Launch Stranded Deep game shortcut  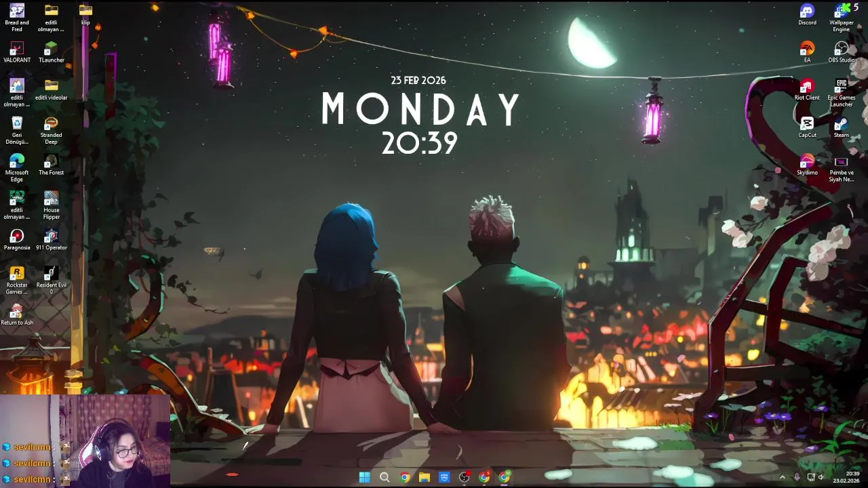tap(52, 130)
